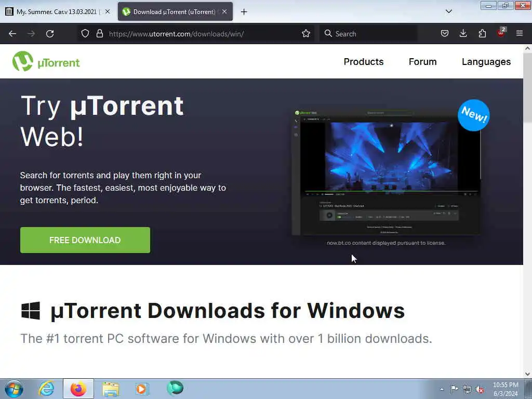Image resolution: width=532 pixels, height=399 pixels.
Task: Open the Firefox hamburger application menu
Action: [x=520, y=33]
